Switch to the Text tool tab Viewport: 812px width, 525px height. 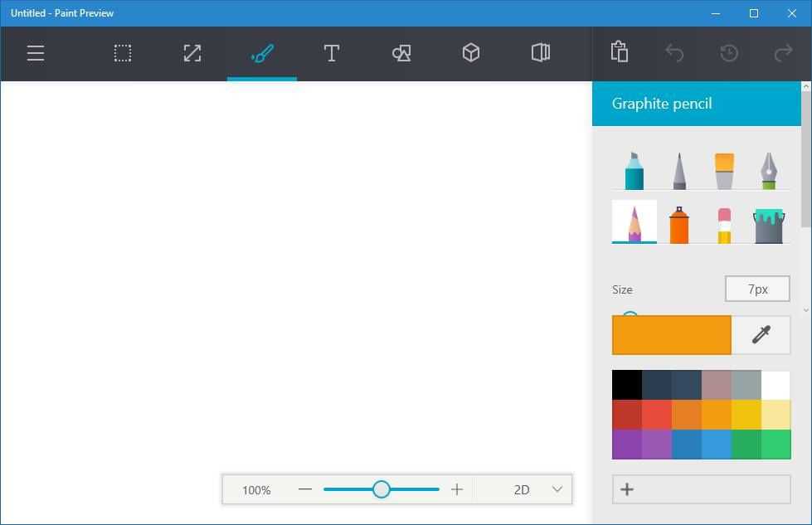tap(332, 54)
